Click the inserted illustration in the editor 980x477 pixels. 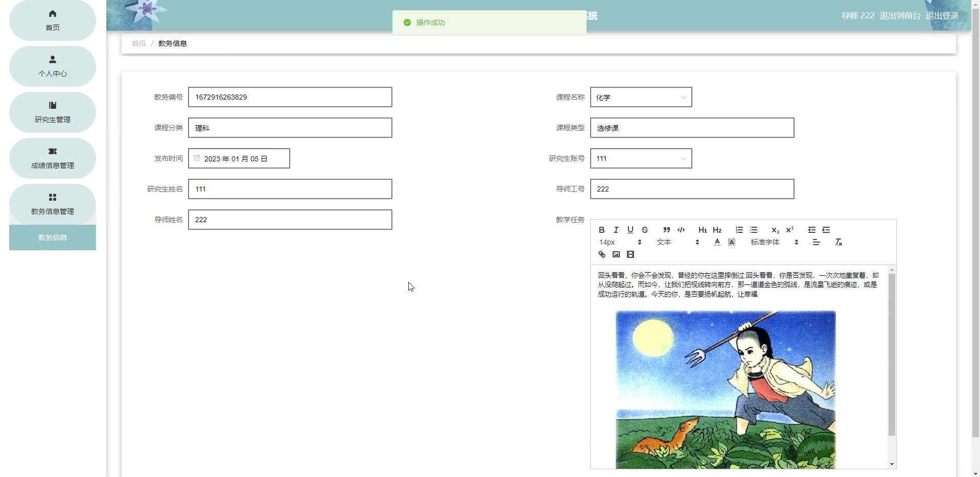(726, 389)
